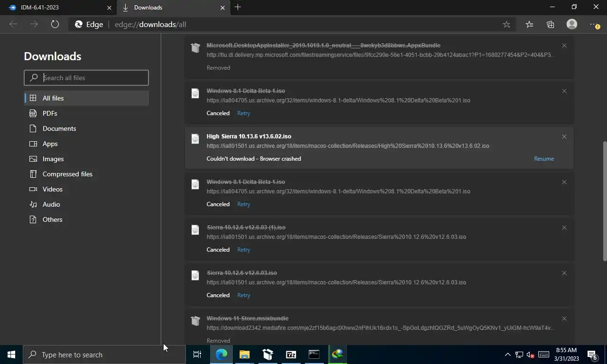Remove Sierra 10.12.6 v12.6.03.iso entry

coord(564,273)
